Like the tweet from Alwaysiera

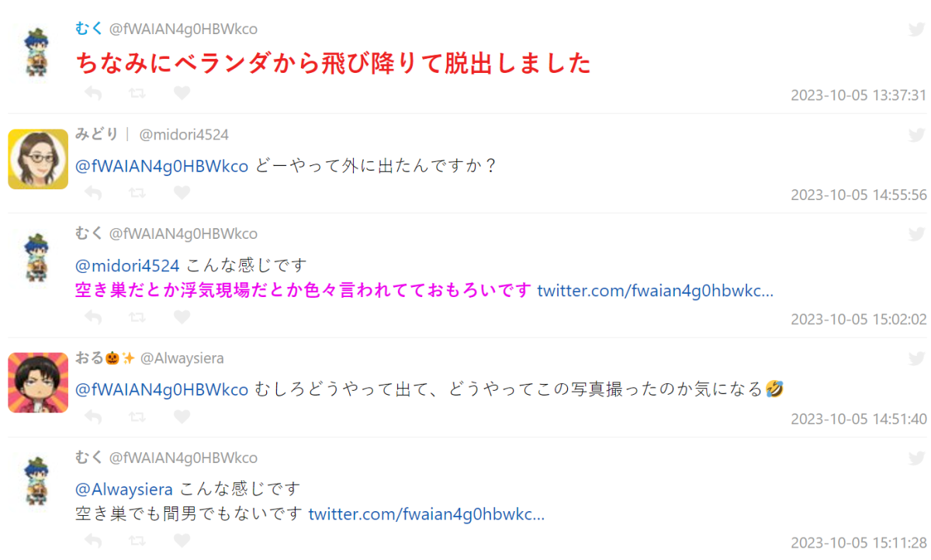(x=182, y=417)
